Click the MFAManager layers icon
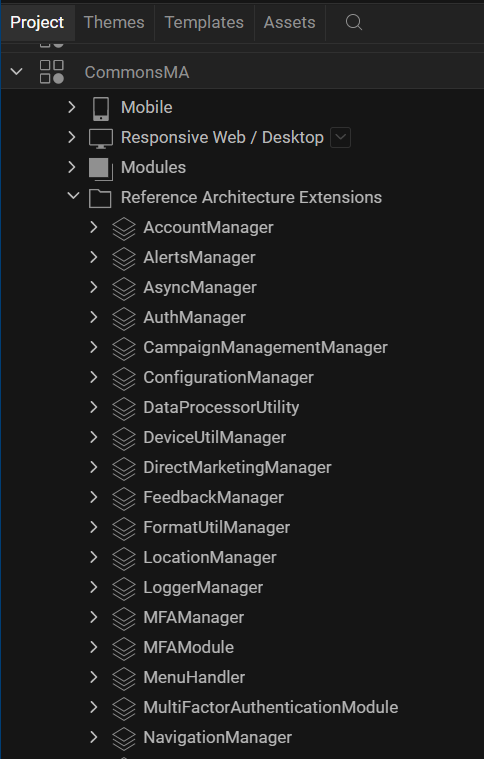This screenshot has height=759, width=484. point(124,619)
